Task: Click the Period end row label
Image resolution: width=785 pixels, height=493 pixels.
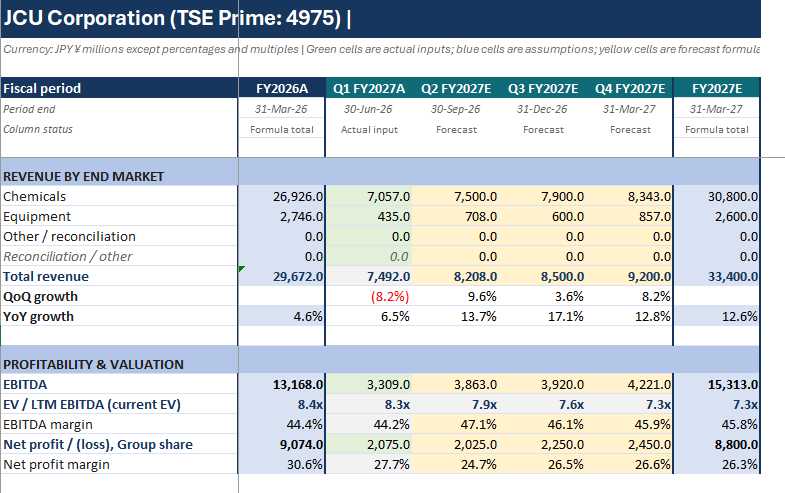Action: tap(119, 109)
